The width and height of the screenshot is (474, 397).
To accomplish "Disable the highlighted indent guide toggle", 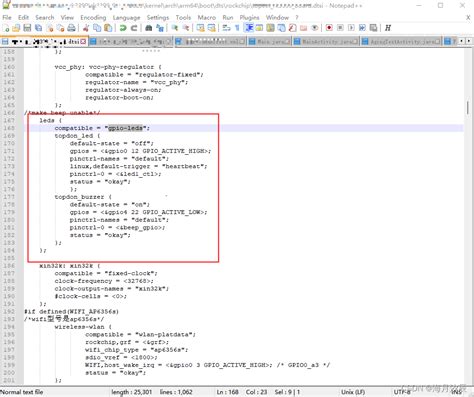I will point(249,28).
